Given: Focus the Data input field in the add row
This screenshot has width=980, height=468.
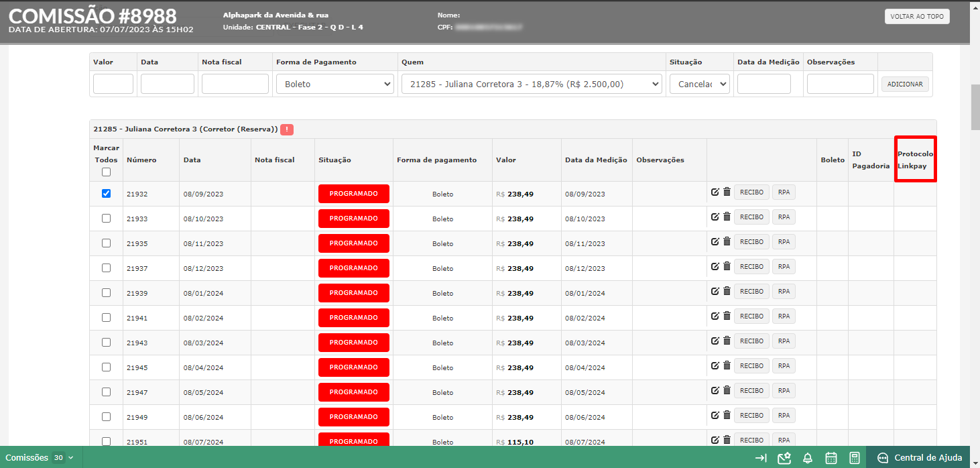Looking at the screenshot, I should 168,84.
